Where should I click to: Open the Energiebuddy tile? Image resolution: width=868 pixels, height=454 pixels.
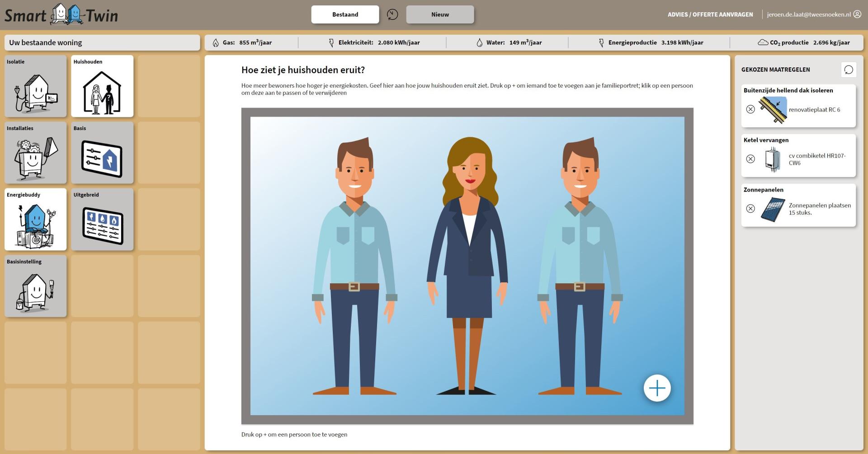tap(35, 220)
